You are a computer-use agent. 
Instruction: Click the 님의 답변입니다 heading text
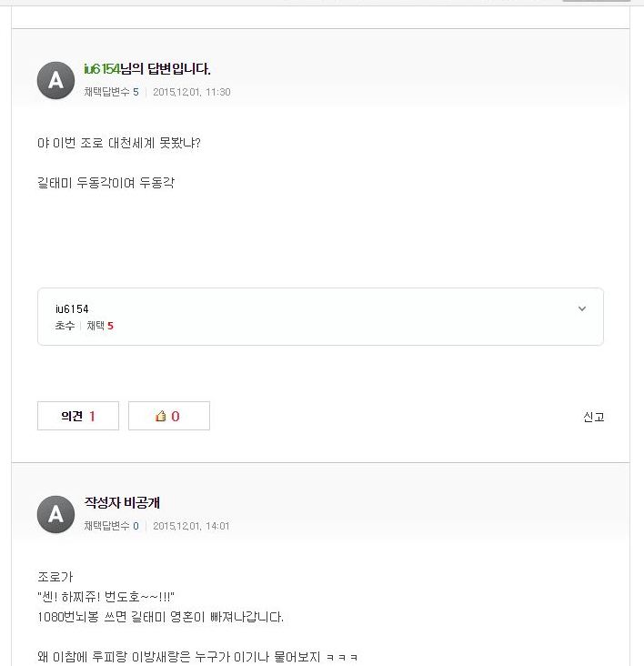(166, 69)
